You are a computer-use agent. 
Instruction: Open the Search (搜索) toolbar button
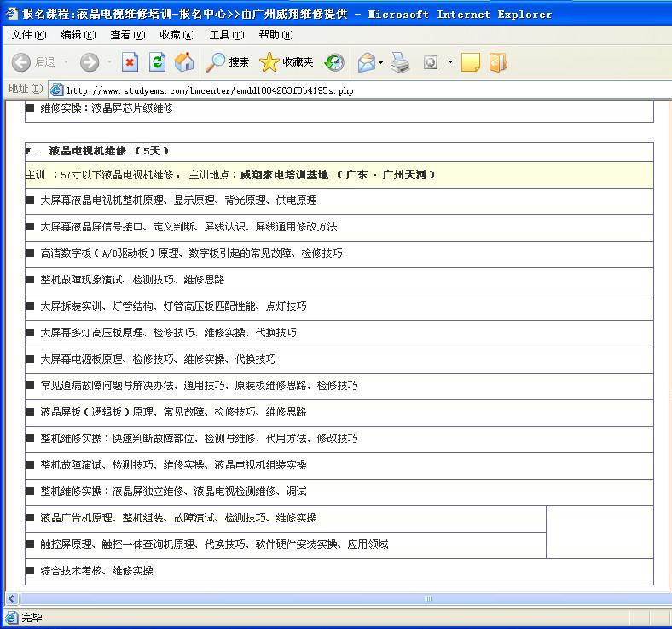click(x=228, y=61)
